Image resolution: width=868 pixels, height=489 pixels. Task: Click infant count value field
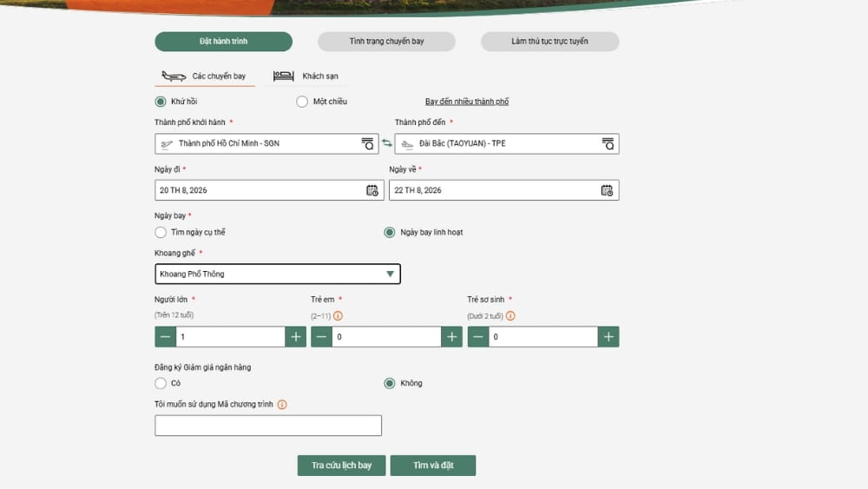[543, 337]
